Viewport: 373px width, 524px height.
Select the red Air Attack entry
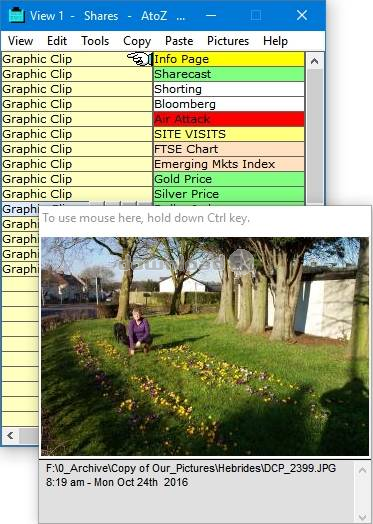(x=229, y=119)
